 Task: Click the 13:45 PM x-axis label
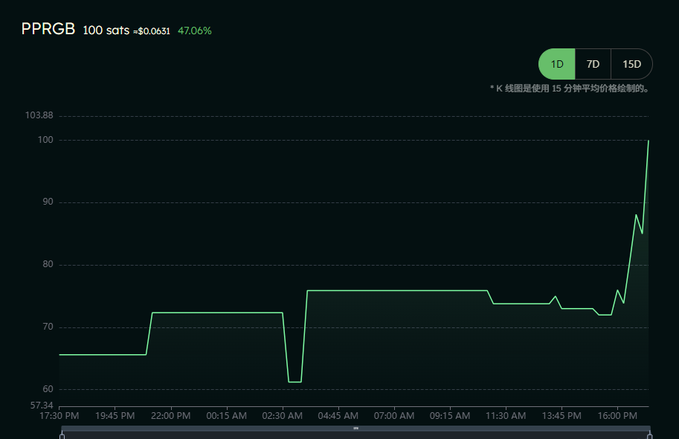562,416
